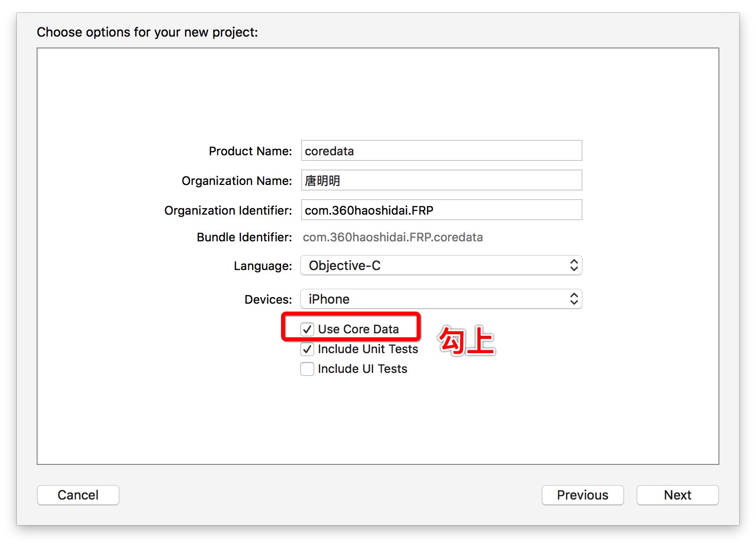Select the iPhone device value
Screen dimensions: 756x546
tap(329, 299)
